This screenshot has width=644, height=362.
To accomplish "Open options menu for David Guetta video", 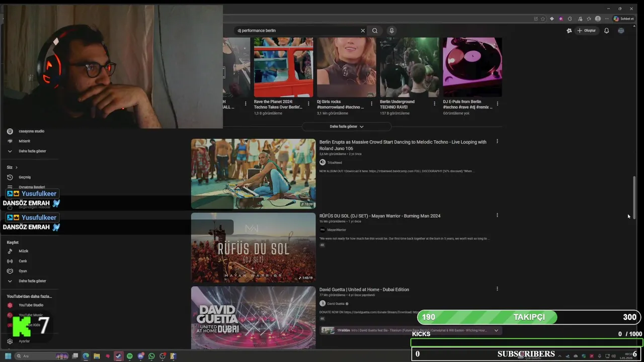I will pos(497,289).
